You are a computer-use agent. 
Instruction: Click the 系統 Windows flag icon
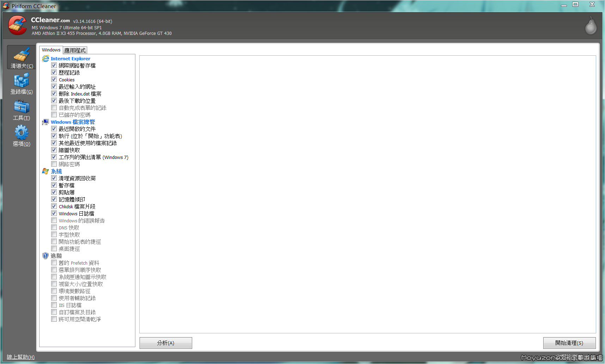(x=45, y=171)
